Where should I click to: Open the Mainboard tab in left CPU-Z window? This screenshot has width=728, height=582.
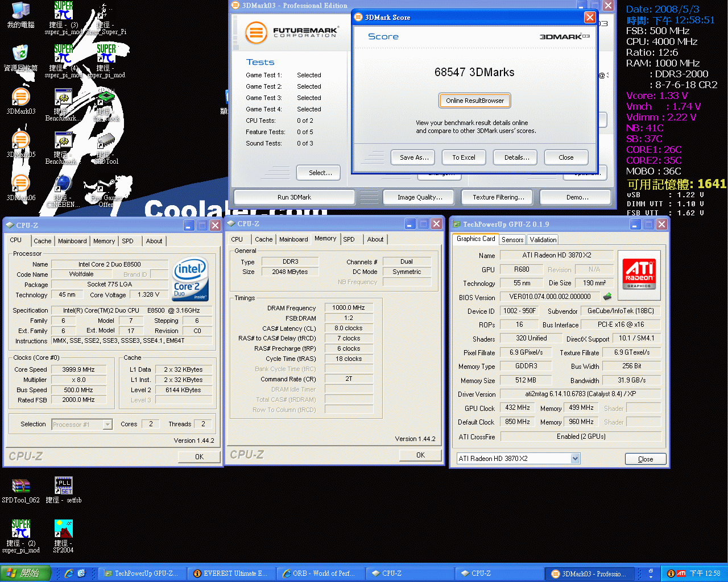pos(72,241)
